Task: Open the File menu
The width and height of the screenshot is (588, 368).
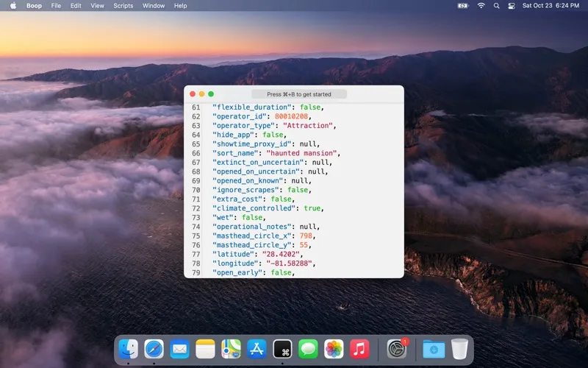Action: tap(56, 6)
